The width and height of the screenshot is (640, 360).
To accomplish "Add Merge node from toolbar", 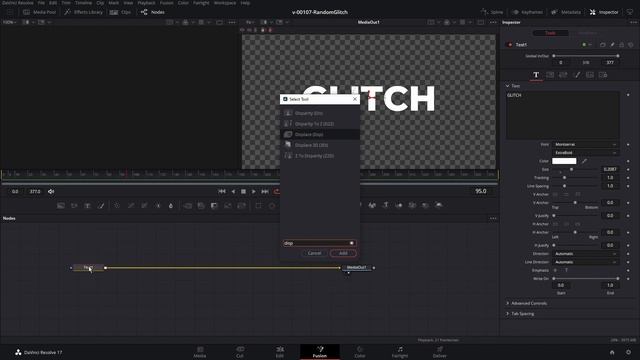I will (188, 206).
